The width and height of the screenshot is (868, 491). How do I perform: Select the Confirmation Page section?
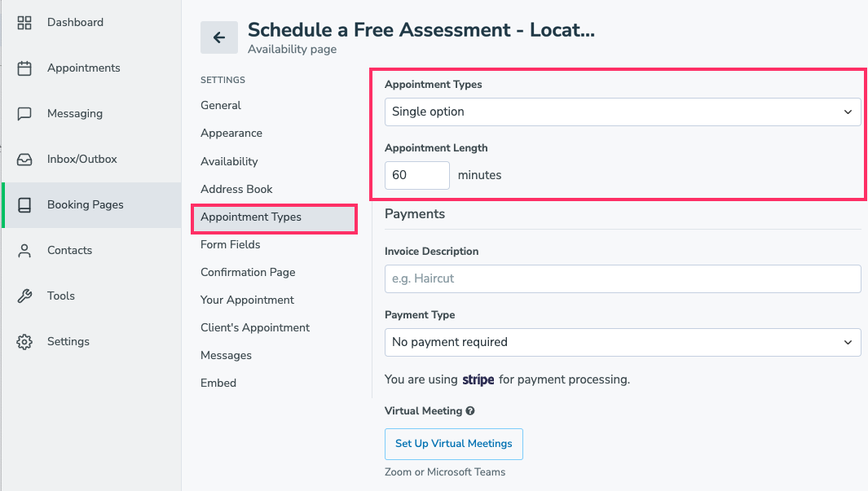coord(248,272)
